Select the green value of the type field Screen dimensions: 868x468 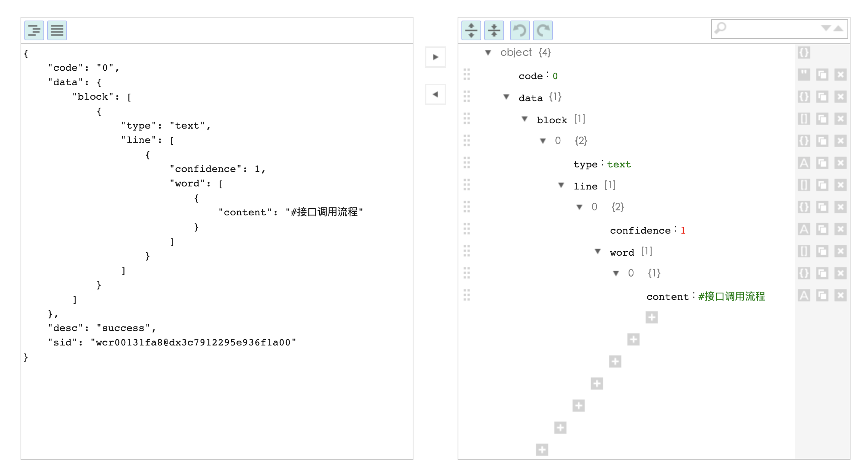click(619, 164)
